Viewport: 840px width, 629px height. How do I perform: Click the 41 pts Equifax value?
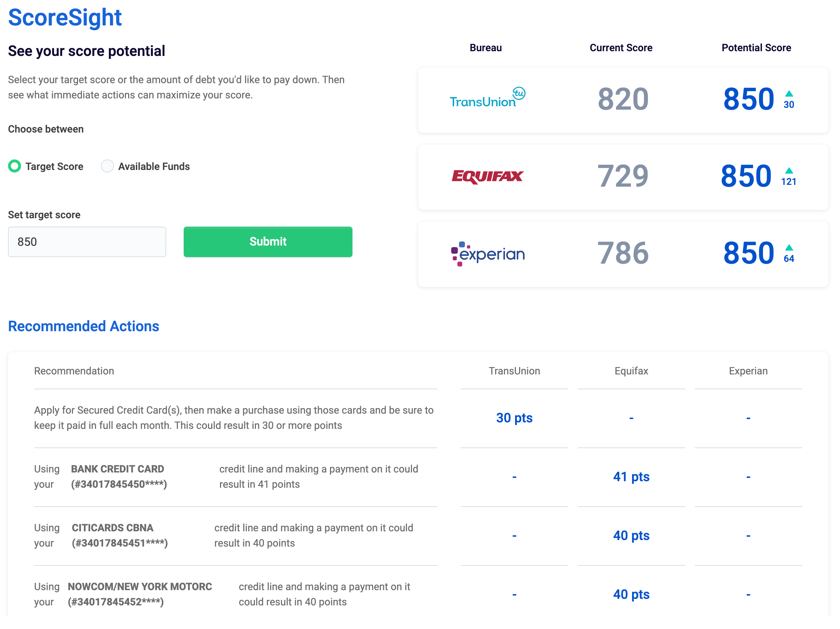(x=631, y=477)
